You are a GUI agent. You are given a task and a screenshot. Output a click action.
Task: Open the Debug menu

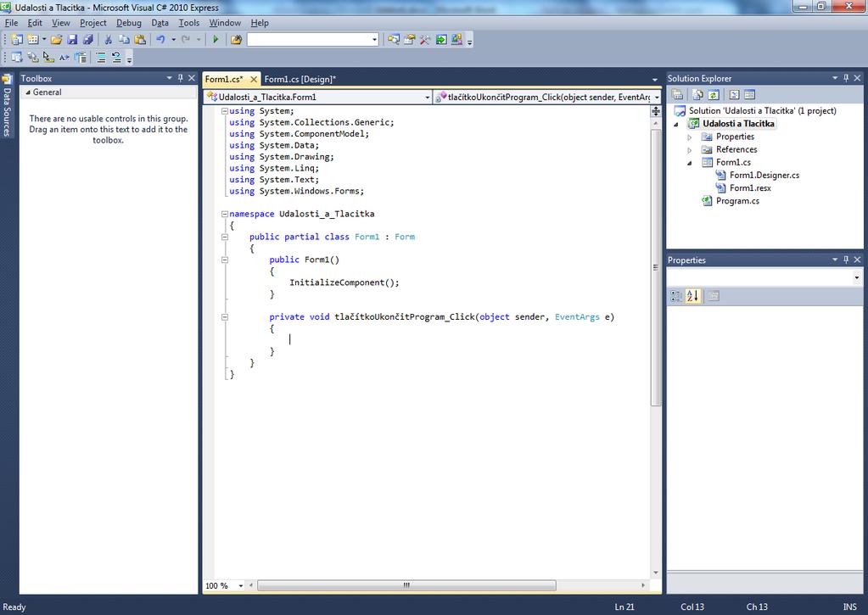[129, 23]
